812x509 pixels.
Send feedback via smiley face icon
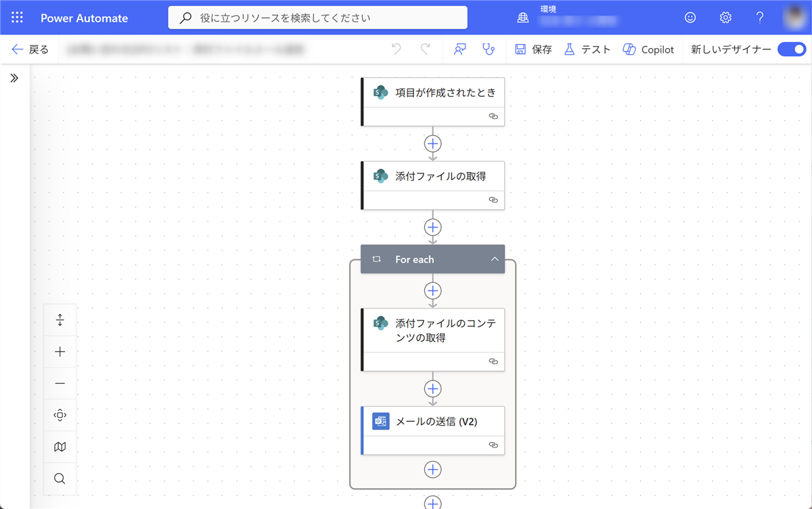[690, 18]
